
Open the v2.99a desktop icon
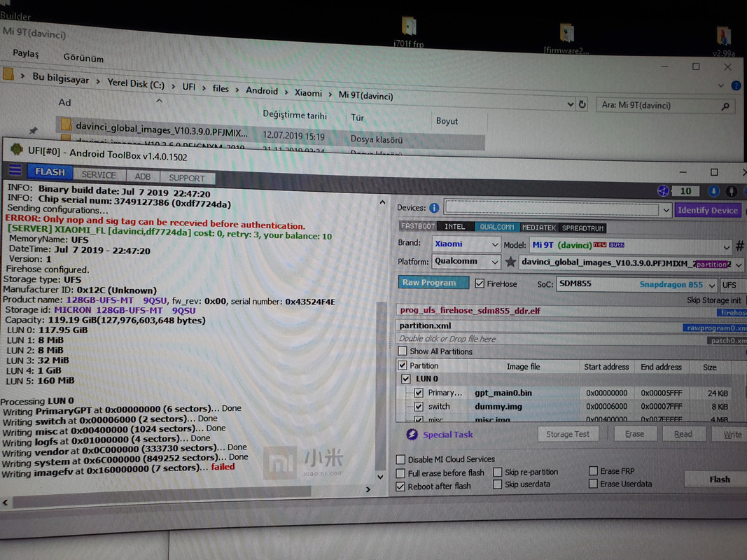click(x=724, y=36)
